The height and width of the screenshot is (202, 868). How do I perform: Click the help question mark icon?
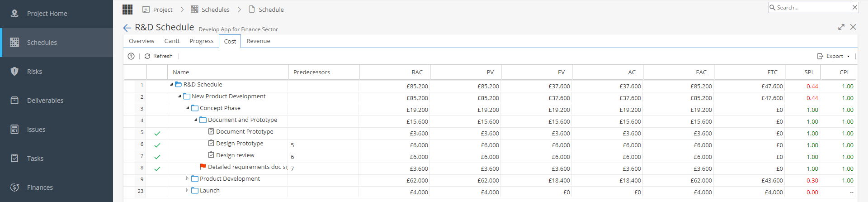tap(131, 56)
